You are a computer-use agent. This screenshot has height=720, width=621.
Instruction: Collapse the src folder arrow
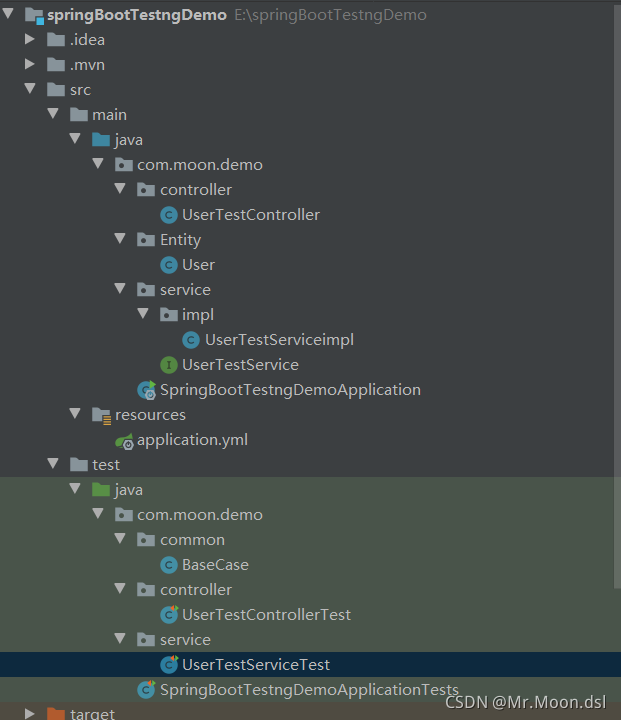pos(30,88)
